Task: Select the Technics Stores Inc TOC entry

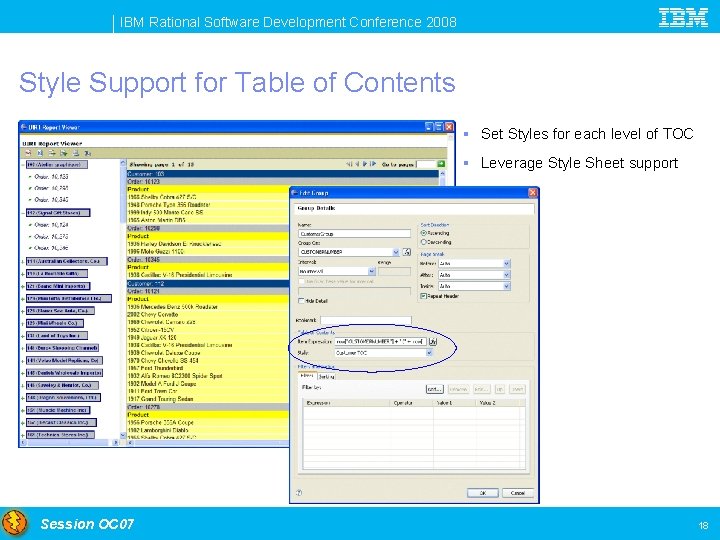Action: 60,434
